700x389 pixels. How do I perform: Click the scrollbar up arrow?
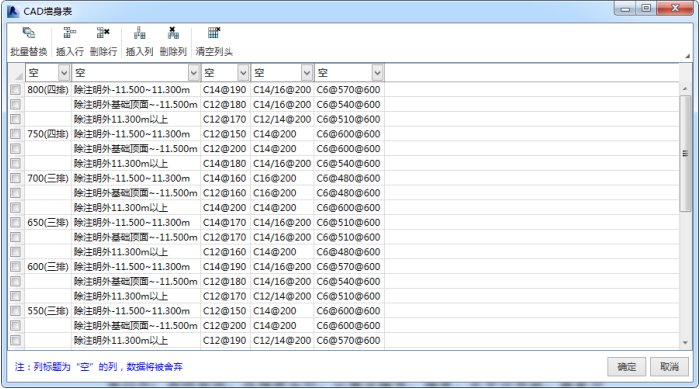(685, 89)
